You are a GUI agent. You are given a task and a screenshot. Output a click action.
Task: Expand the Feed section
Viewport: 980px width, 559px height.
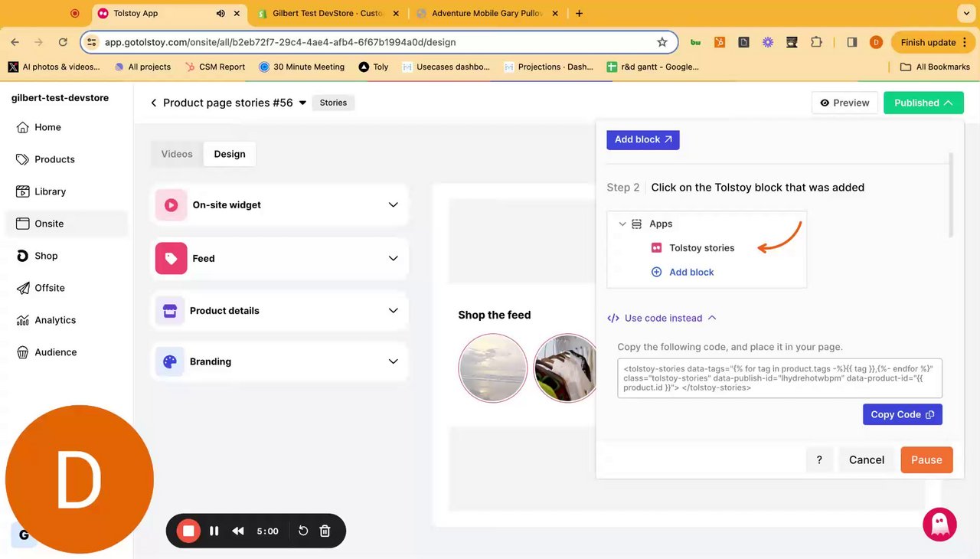280,259
